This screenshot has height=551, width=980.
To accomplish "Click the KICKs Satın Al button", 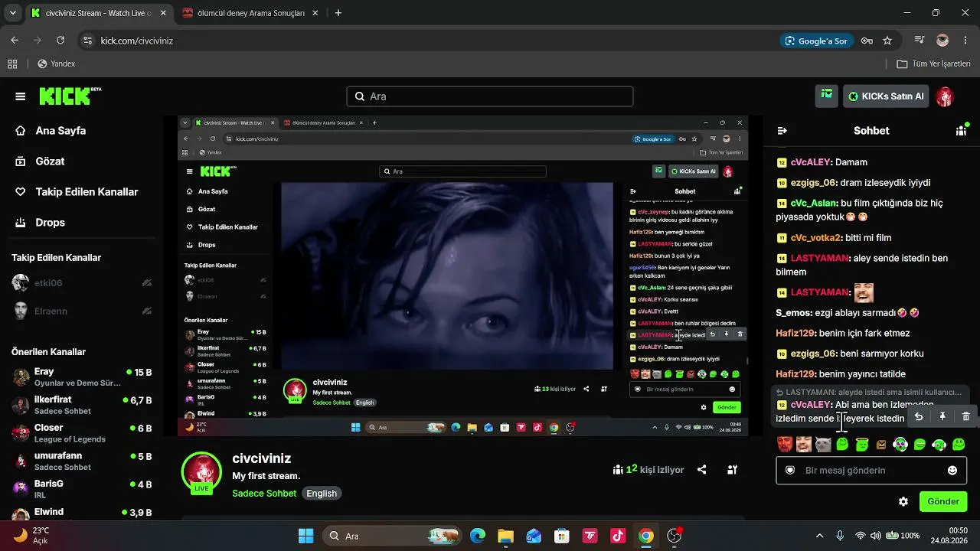I will click(x=887, y=96).
